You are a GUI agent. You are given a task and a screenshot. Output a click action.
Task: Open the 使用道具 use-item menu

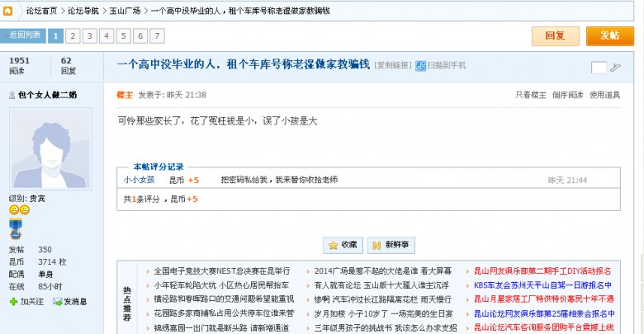(x=604, y=95)
